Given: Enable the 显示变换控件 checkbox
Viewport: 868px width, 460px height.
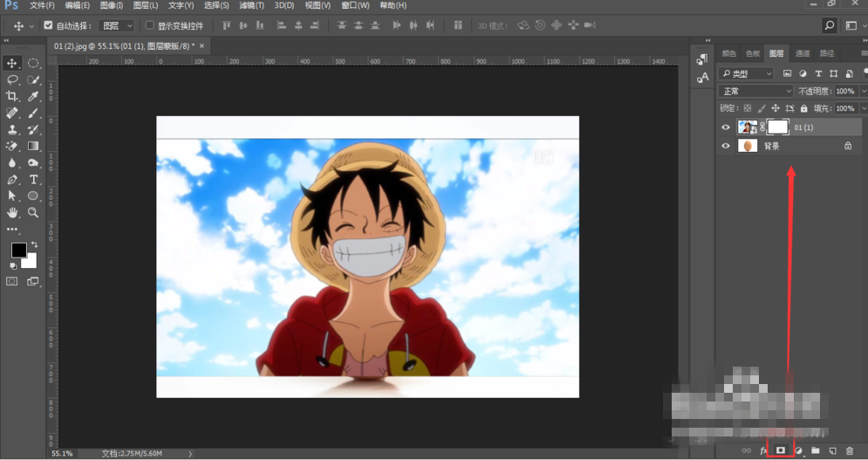Looking at the screenshot, I should pos(149,26).
